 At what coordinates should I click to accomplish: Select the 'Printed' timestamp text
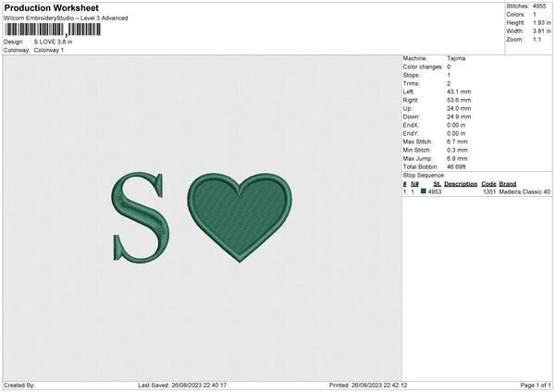coord(368,385)
